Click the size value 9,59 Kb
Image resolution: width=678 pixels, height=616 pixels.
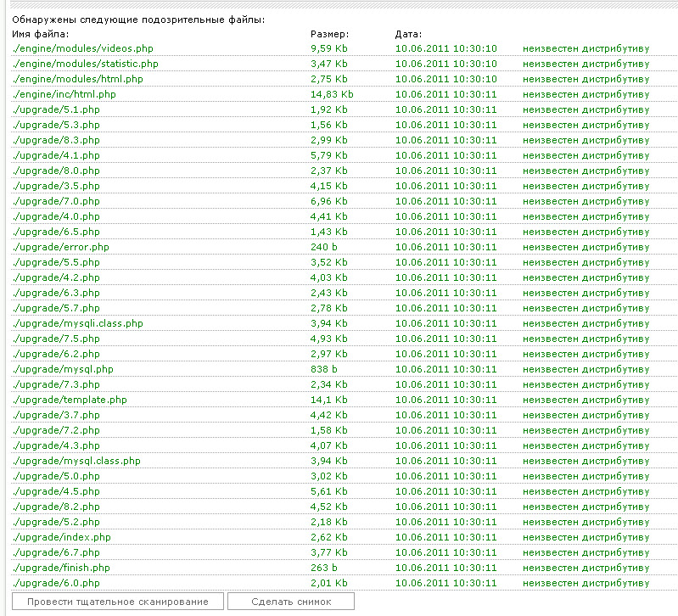[x=329, y=48]
